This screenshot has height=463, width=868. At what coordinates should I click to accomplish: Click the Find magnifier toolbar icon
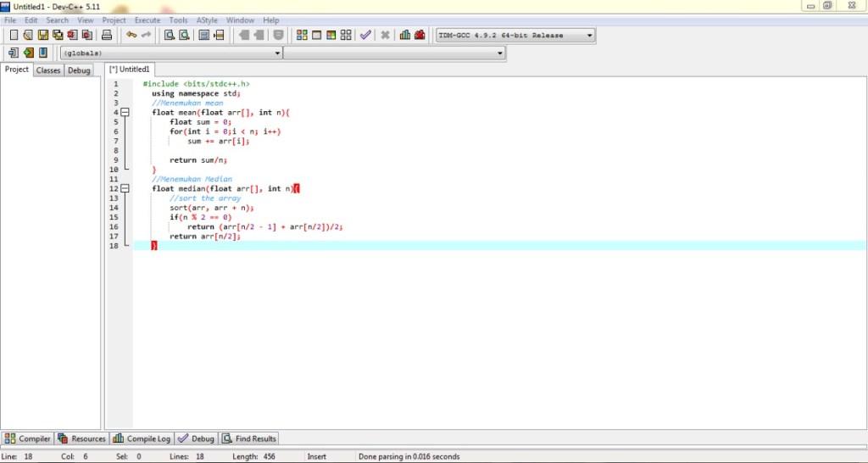point(170,35)
